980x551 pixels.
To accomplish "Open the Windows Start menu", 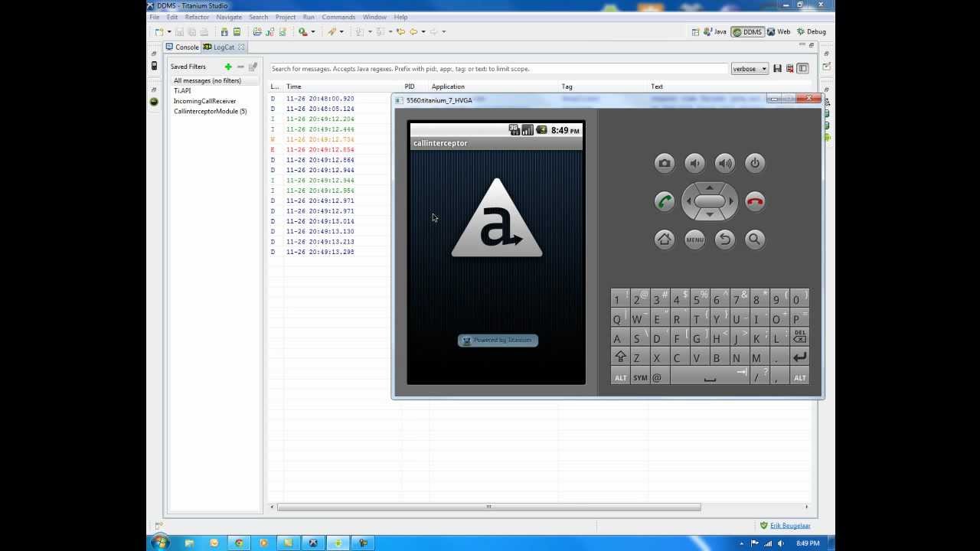I will point(160,543).
